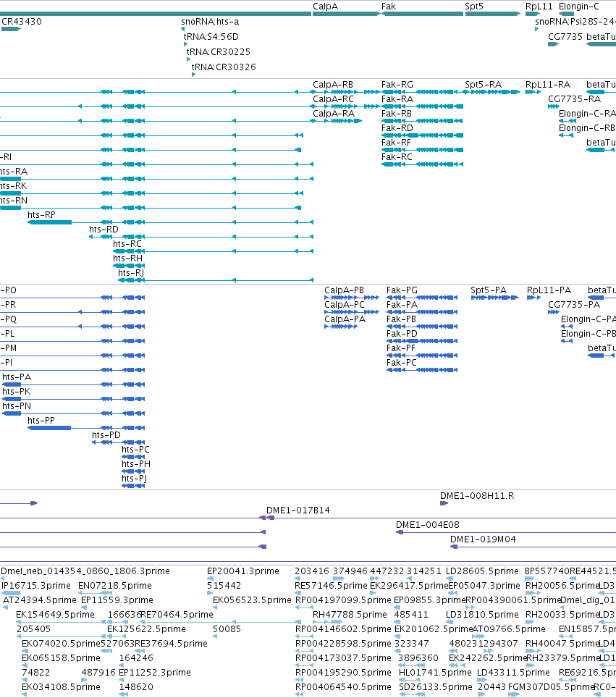The image size is (616, 698).
Task: Click the tRNA:CR30326 label
Action: pyautogui.click(x=224, y=67)
